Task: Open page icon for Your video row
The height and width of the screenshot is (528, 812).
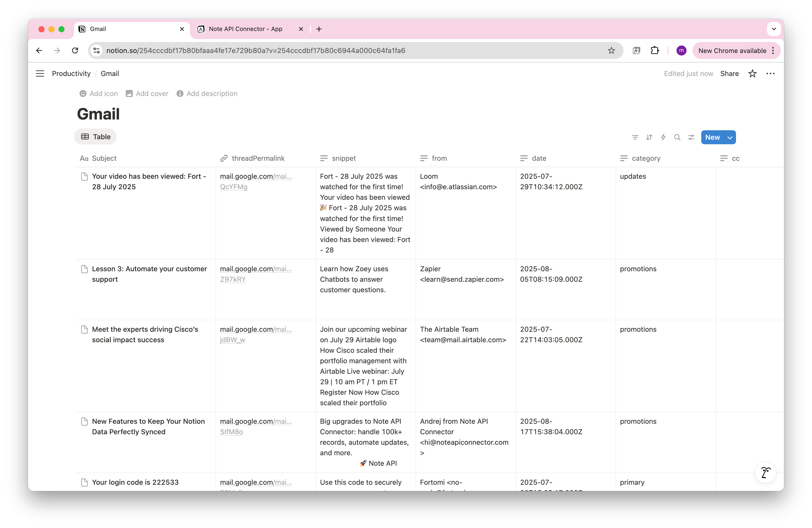Action: click(x=84, y=176)
